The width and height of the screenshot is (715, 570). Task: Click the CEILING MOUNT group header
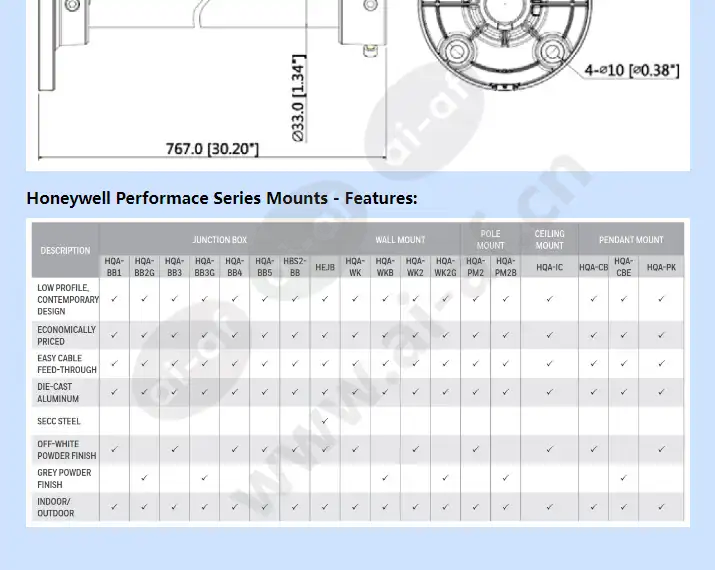(549, 239)
